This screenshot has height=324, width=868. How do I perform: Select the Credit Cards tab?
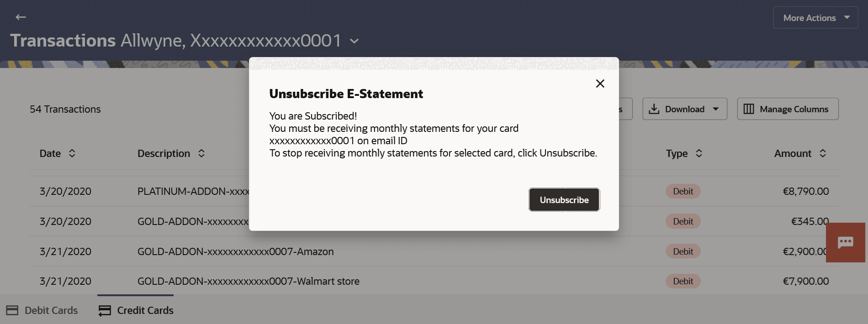coord(136,310)
